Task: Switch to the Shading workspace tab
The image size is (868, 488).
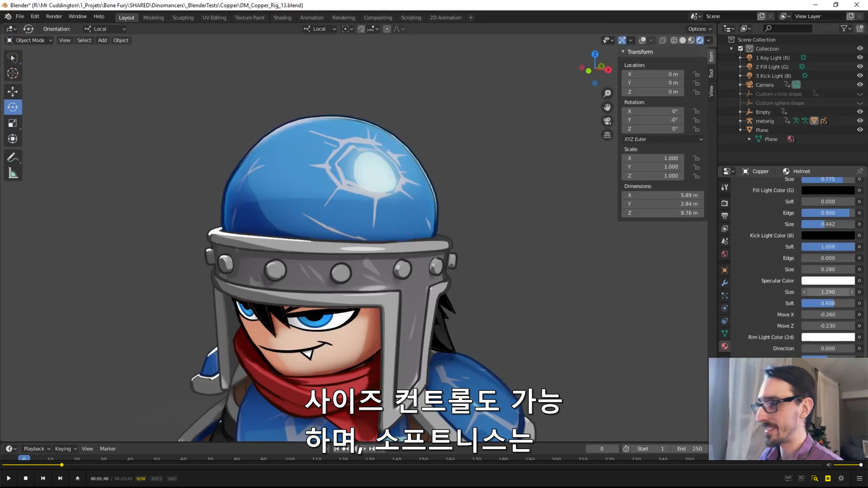Action: click(282, 18)
